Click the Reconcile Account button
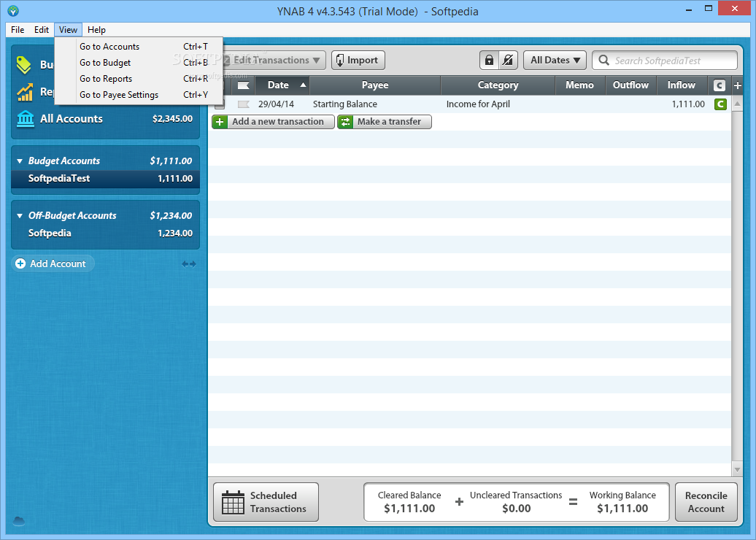756x540 pixels. click(x=706, y=502)
